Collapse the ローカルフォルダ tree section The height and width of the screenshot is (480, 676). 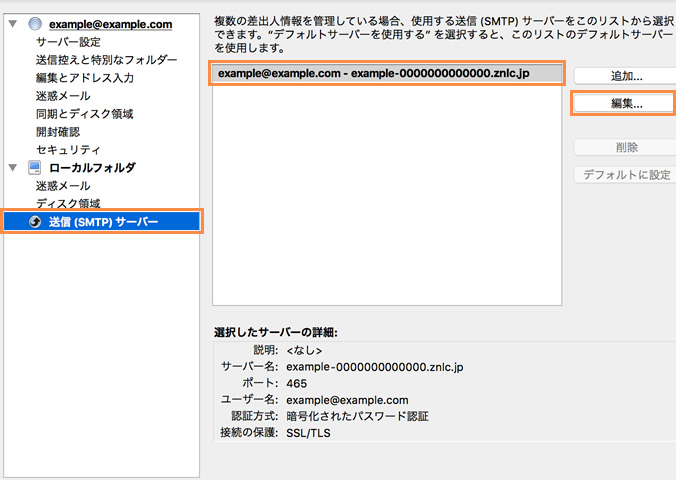click(x=13, y=168)
